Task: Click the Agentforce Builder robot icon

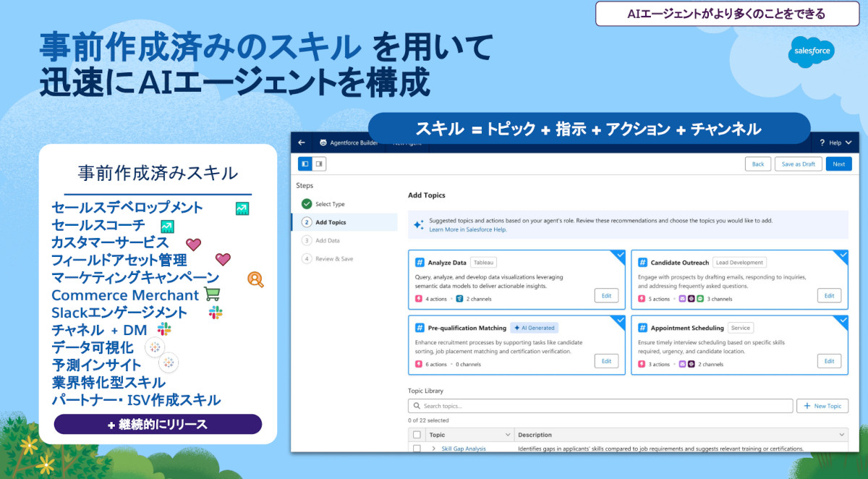Action: click(x=323, y=143)
